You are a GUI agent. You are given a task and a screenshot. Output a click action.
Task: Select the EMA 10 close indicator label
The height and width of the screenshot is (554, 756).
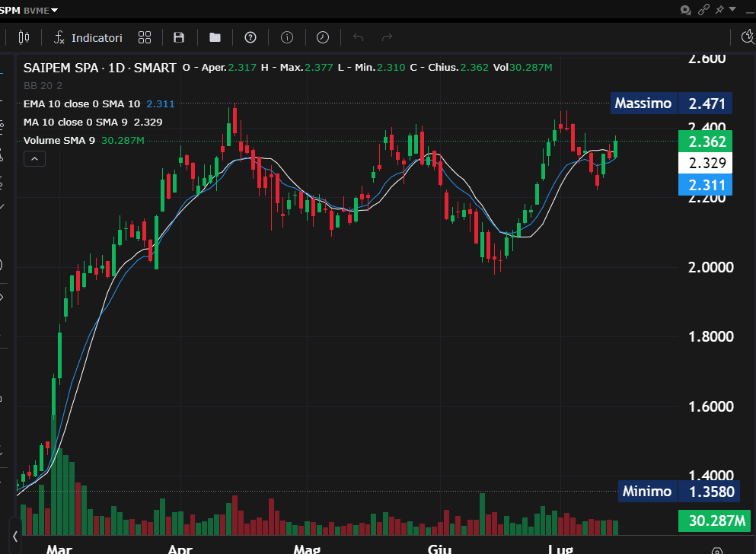pyautogui.click(x=81, y=103)
